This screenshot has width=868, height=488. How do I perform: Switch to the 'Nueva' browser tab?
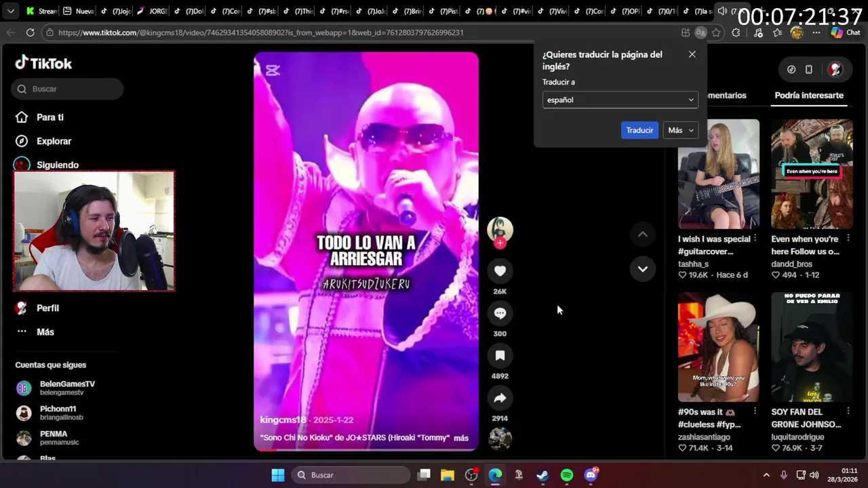(x=78, y=11)
